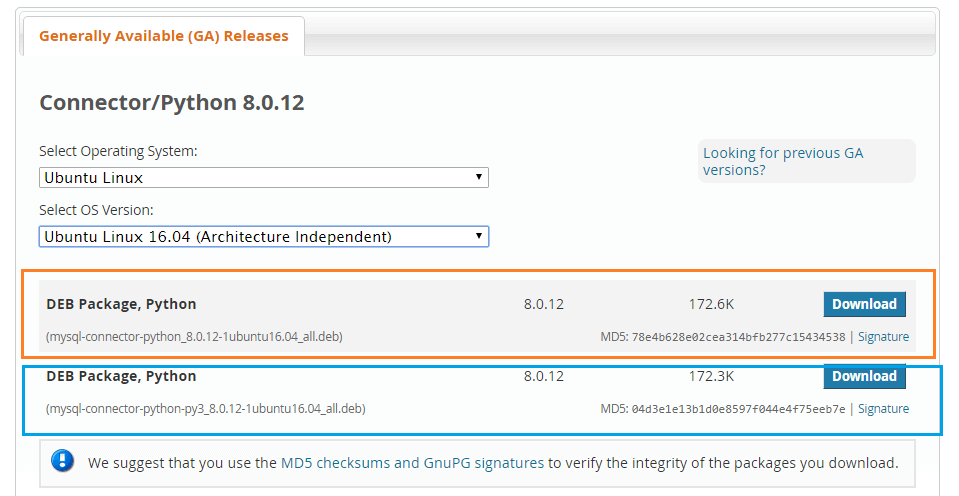The height and width of the screenshot is (496, 959).
Task: Click the blue exclamation info icon
Action: (62, 461)
